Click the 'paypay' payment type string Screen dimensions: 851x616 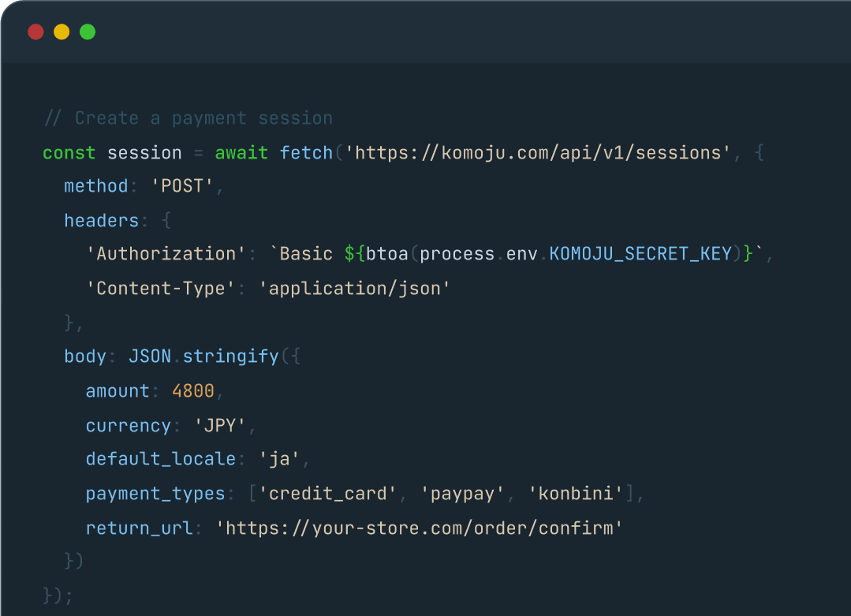click(x=462, y=493)
